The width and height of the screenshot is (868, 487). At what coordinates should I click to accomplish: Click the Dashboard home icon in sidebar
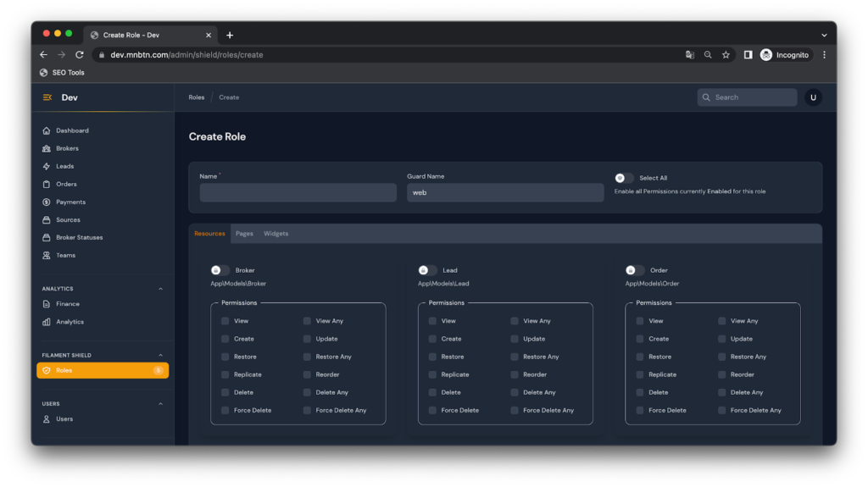47,130
